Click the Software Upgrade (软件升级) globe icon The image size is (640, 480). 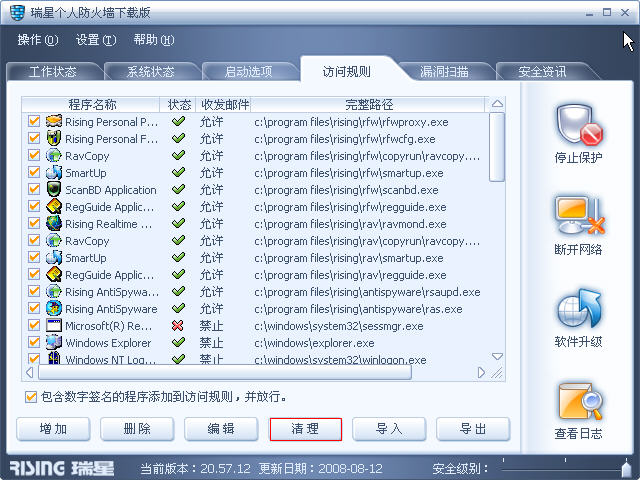[579, 309]
